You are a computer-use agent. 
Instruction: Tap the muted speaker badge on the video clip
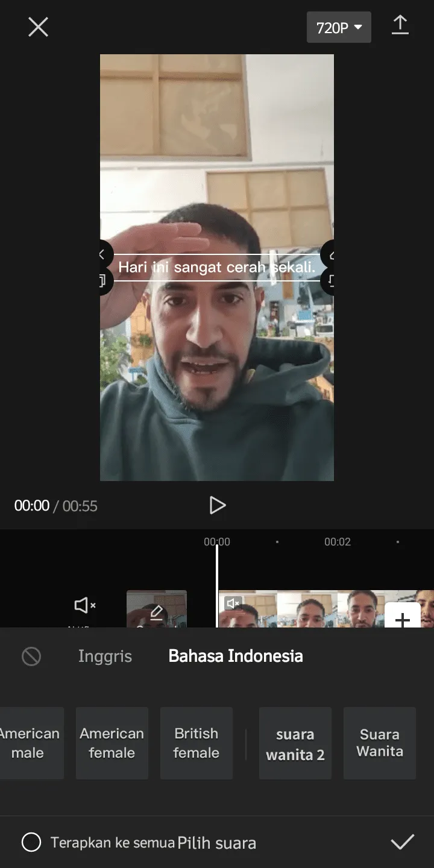[233, 603]
